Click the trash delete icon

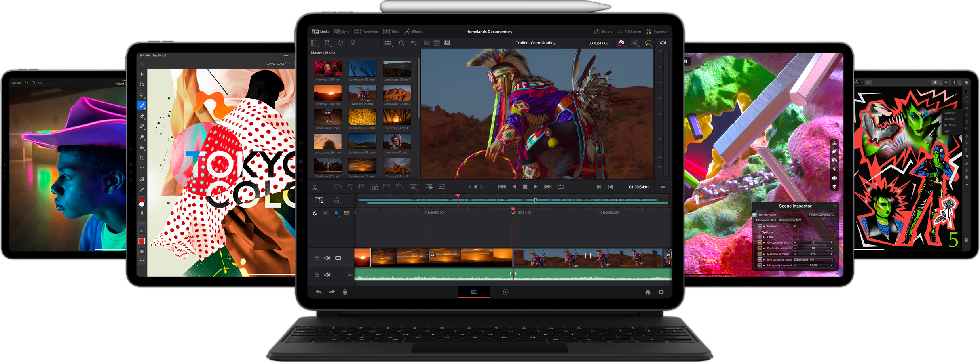point(345,292)
